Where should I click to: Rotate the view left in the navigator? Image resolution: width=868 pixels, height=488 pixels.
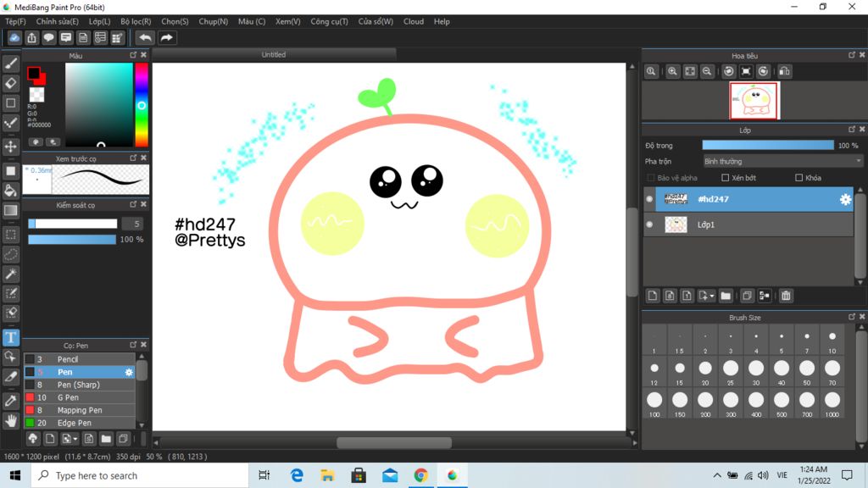[x=729, y=71]
